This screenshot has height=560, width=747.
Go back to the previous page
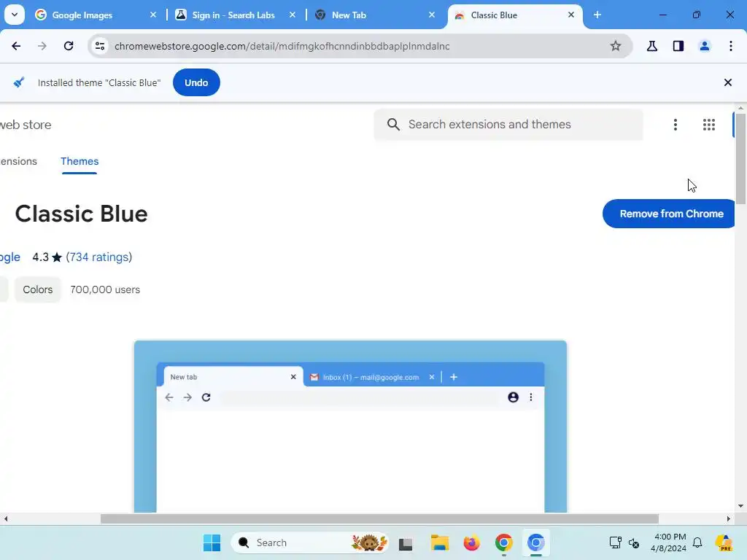tap(16, 46)
